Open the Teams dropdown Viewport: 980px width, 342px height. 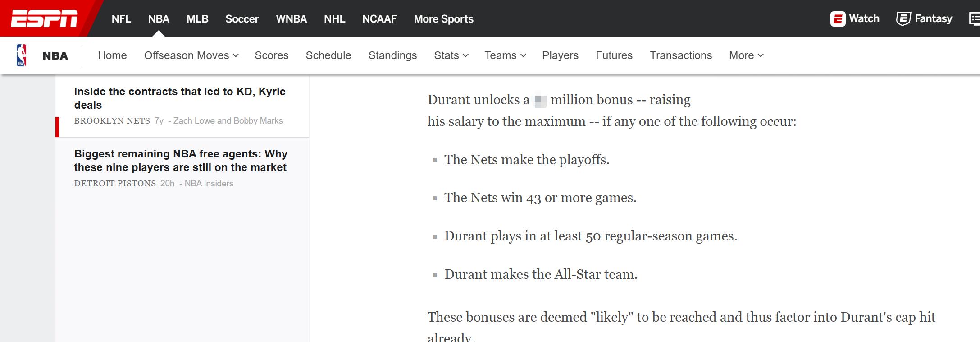[x=505, y=55]
